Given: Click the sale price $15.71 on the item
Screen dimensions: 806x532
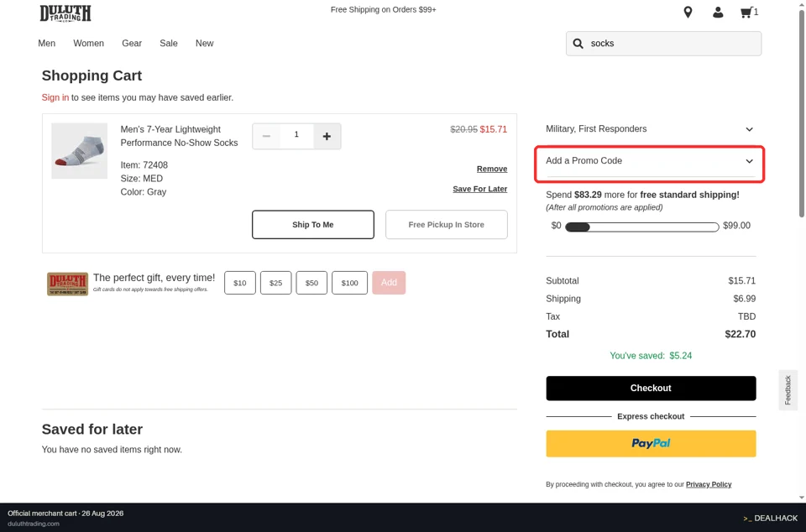Looking at the screenshot, I should pos(494,129).
